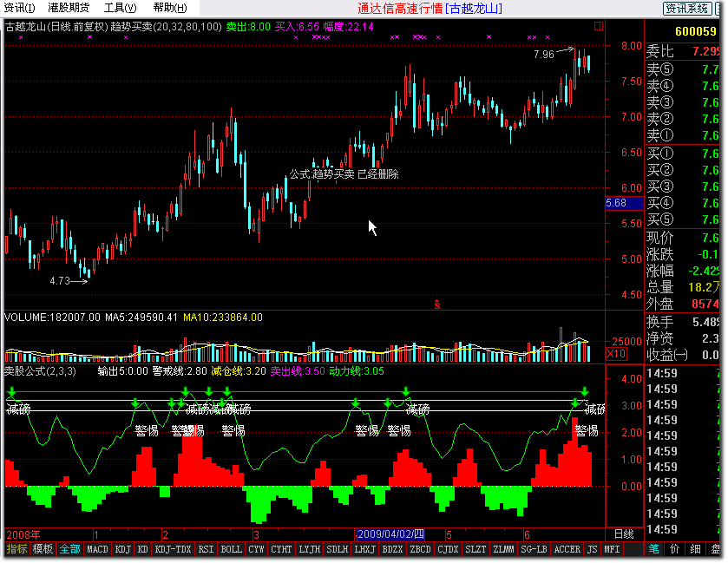728x563 pixels.
Task: Click the 4.73 low price annotation
Action: 60,281
